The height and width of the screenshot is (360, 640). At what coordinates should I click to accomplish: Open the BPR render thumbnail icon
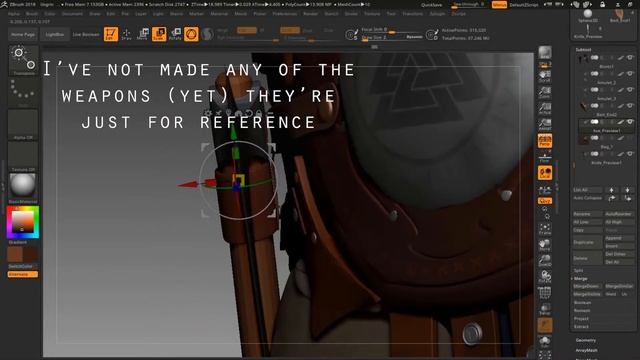544,53
